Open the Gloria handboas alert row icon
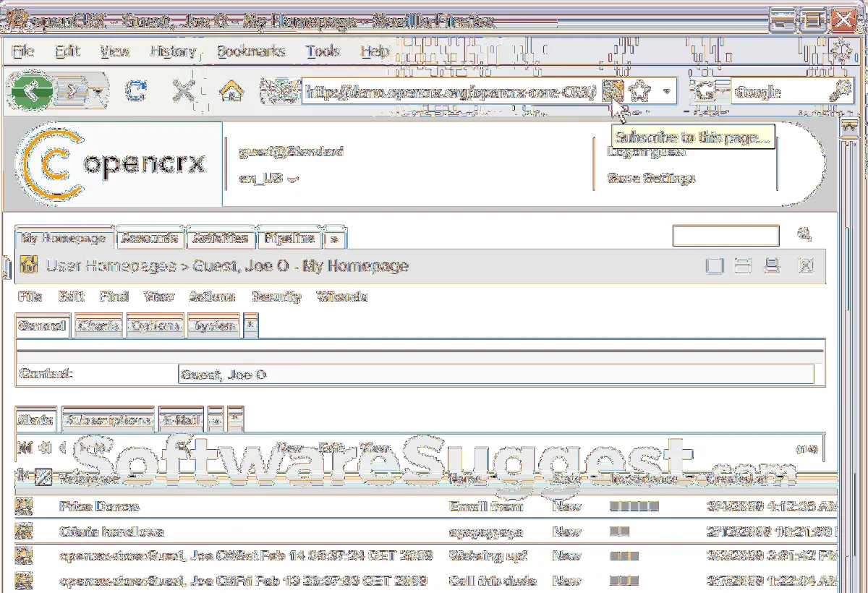 (24, 532)
